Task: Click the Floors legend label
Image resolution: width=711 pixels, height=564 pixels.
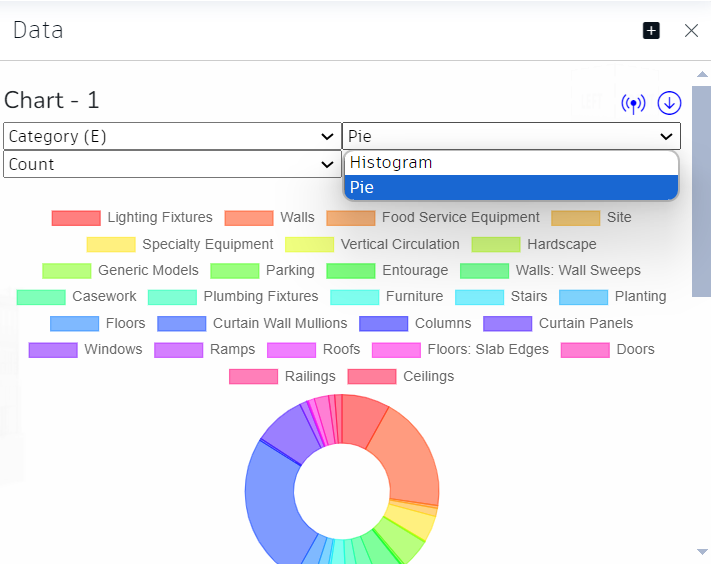Action: click(125, 323)
